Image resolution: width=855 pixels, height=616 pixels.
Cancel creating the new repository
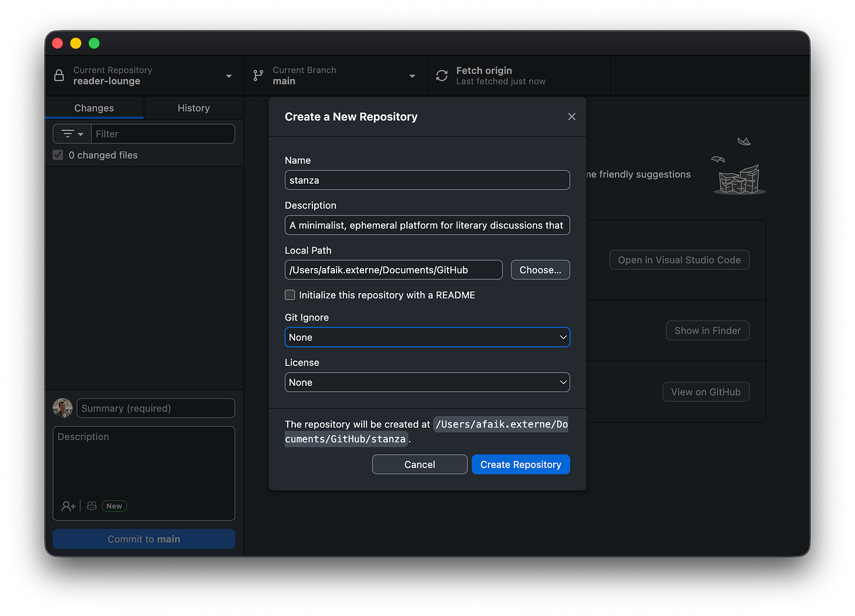[x=419, y=464]
